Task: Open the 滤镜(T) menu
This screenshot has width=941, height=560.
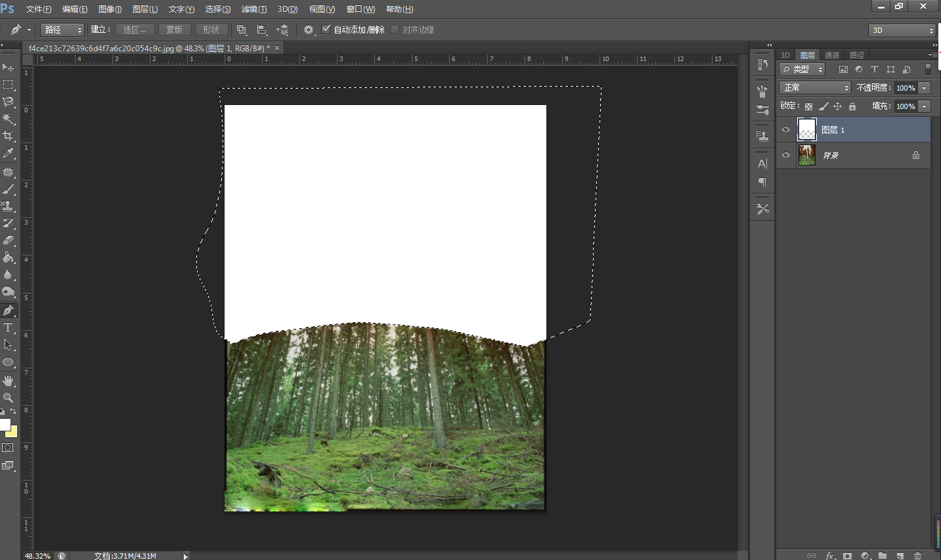Action: pos(253,9)
